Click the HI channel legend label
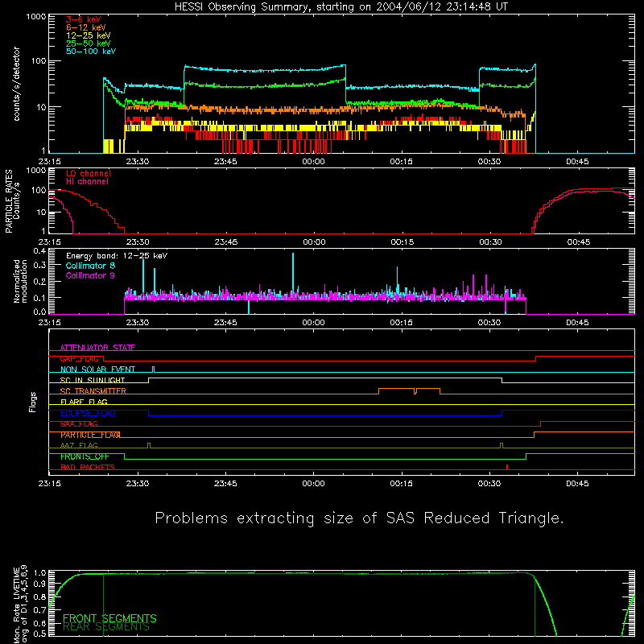 (x=87, y=181)
